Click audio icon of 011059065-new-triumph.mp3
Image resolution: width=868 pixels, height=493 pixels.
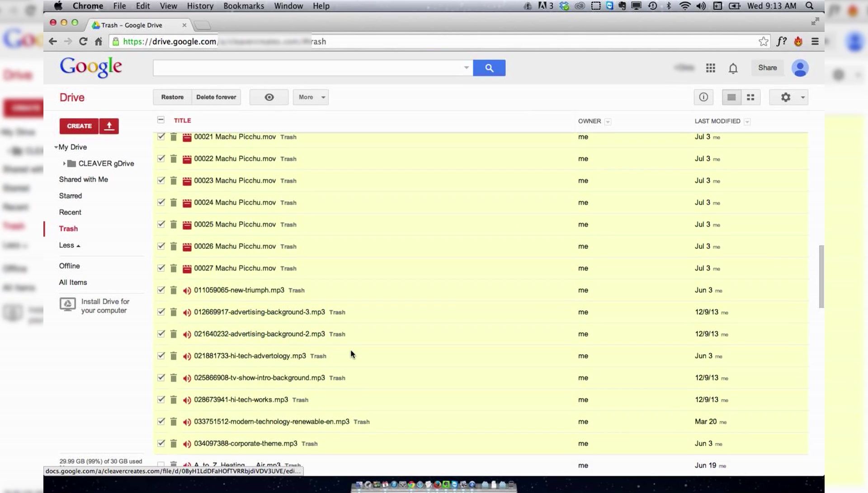point(187,290)
